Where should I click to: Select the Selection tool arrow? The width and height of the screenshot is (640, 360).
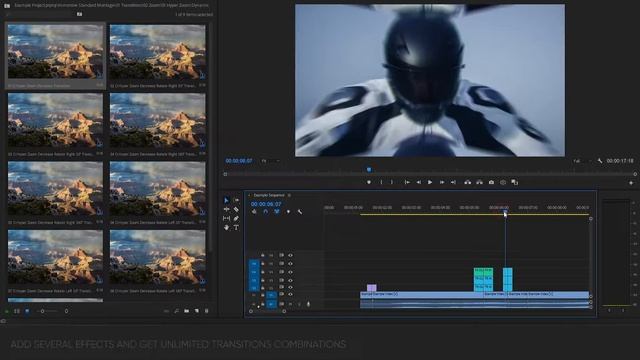pos(227,200)
